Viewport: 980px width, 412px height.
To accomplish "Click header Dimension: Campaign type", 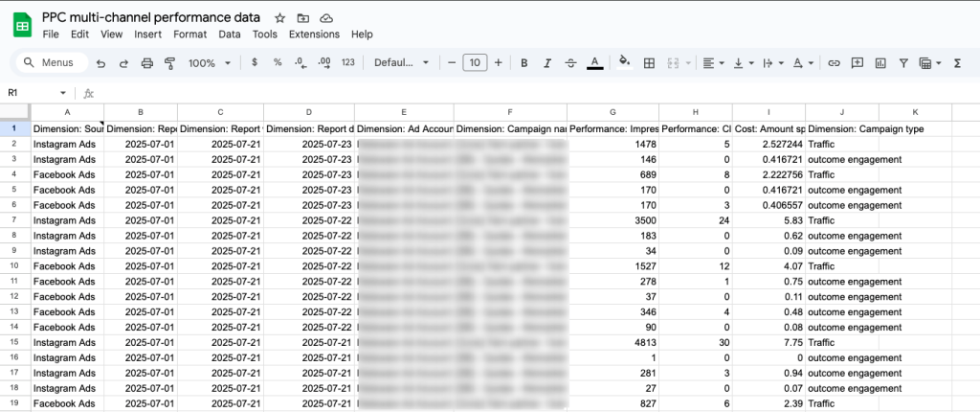I will pyautogui.click(x=865, y=129).
